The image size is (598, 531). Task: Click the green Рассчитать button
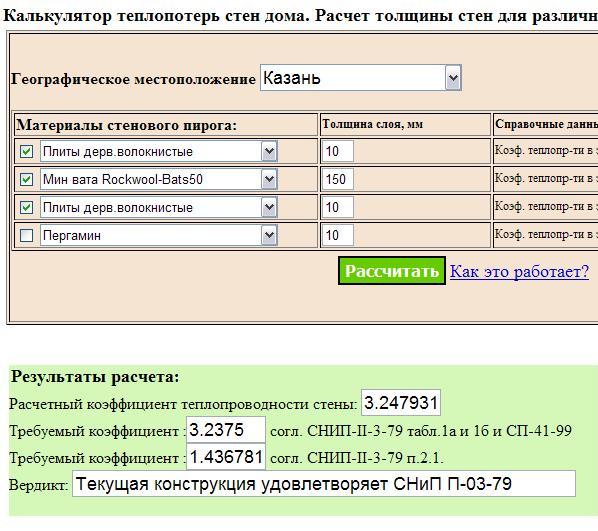point(392,271)
